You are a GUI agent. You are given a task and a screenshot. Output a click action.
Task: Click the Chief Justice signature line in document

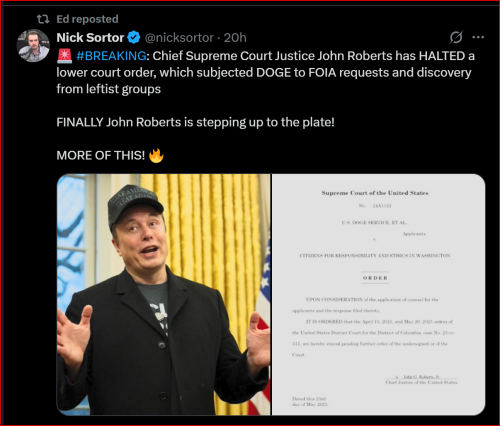pyautogui.click(x=421, y=379)
